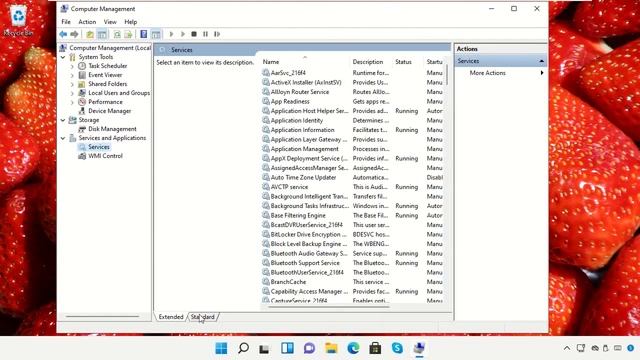Switch to the Standard tab
This screenshot has width=640, height=360.
203,317
